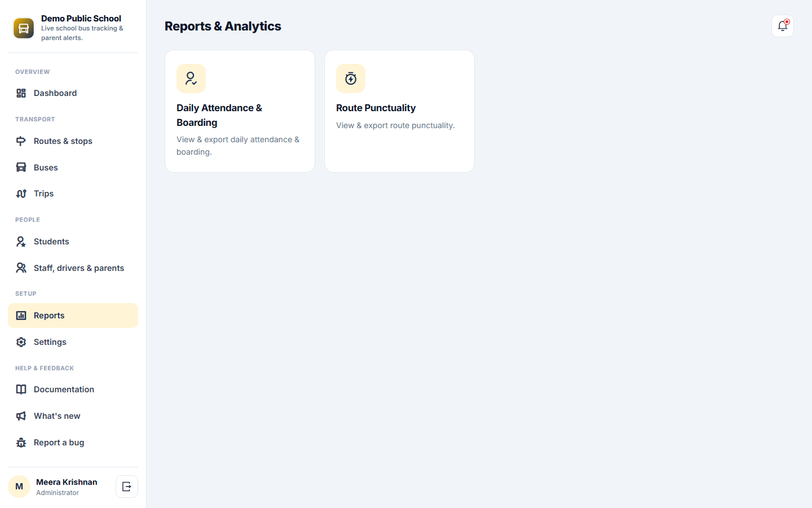Click 'Live school bus tracking & parent alerts.'
Image resolution: width=812 pixels, height=508 pixels.
click(x=82, y=33)
